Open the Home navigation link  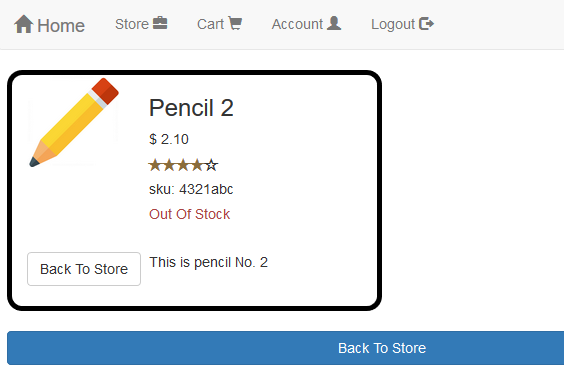click(49, 25)
